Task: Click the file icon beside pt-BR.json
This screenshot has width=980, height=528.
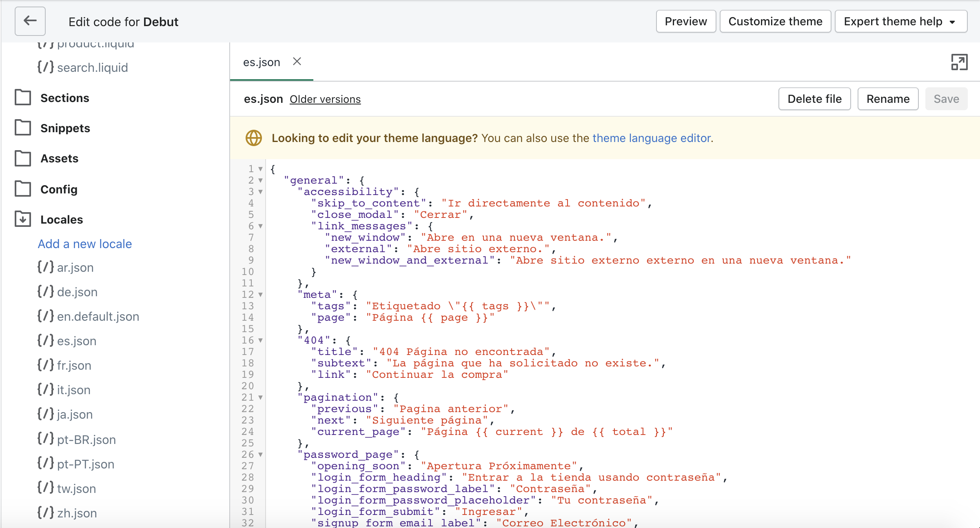Action: 45,439
